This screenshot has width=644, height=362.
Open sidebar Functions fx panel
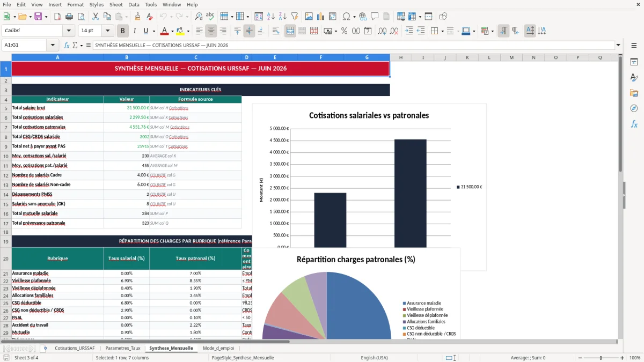click(x=634, y=124)
